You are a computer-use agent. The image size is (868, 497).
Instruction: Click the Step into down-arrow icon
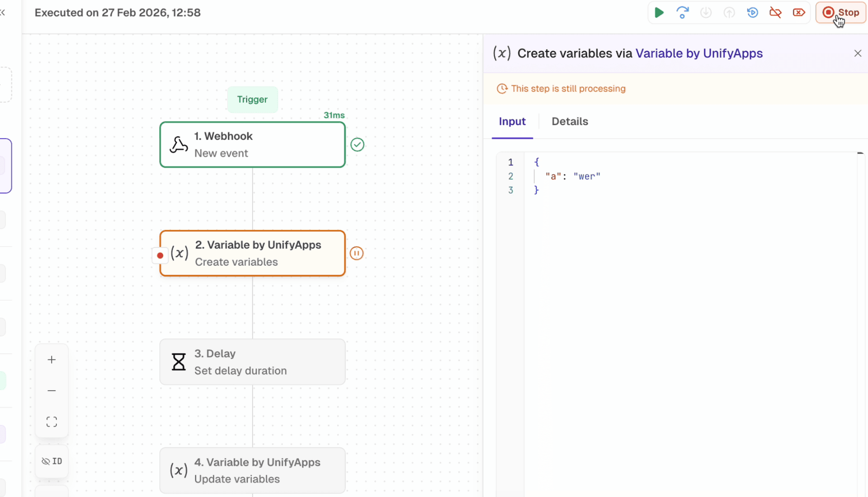706,13
